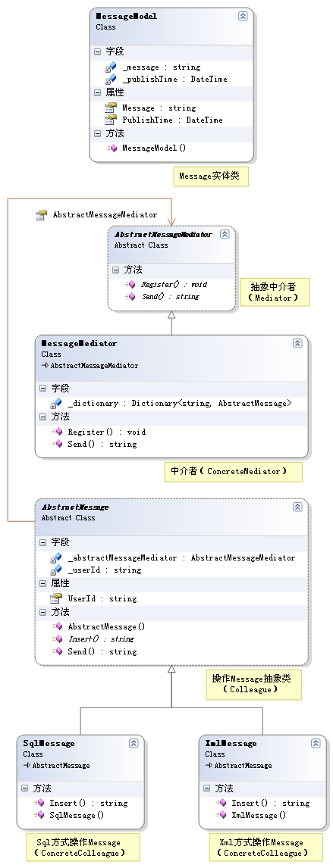
Task: Collapse the SqlMessage class chevron button
Action: (134, 744)
